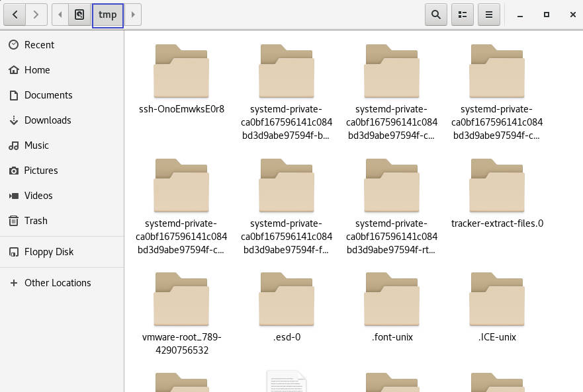The height and width of the screenshot is (392, 583).
Task: Click the path bar right scroll arrow
Action: 133,15
